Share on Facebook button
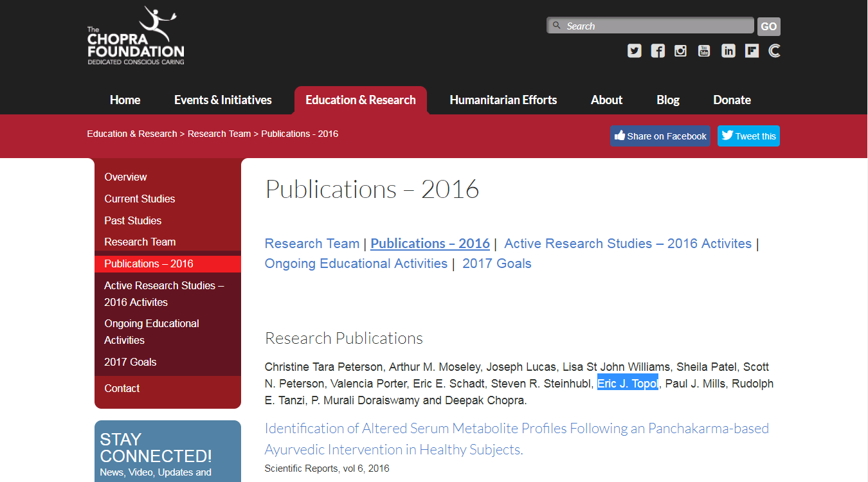 coord(660,136)
